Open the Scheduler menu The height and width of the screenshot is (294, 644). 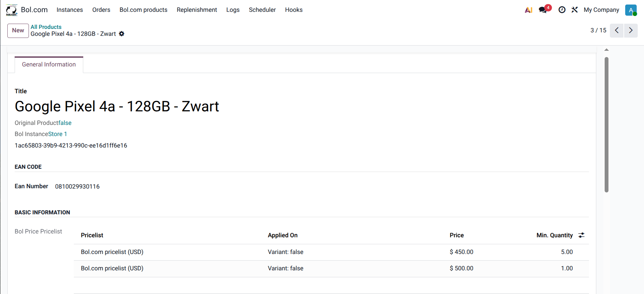click(x=262, y=10)
